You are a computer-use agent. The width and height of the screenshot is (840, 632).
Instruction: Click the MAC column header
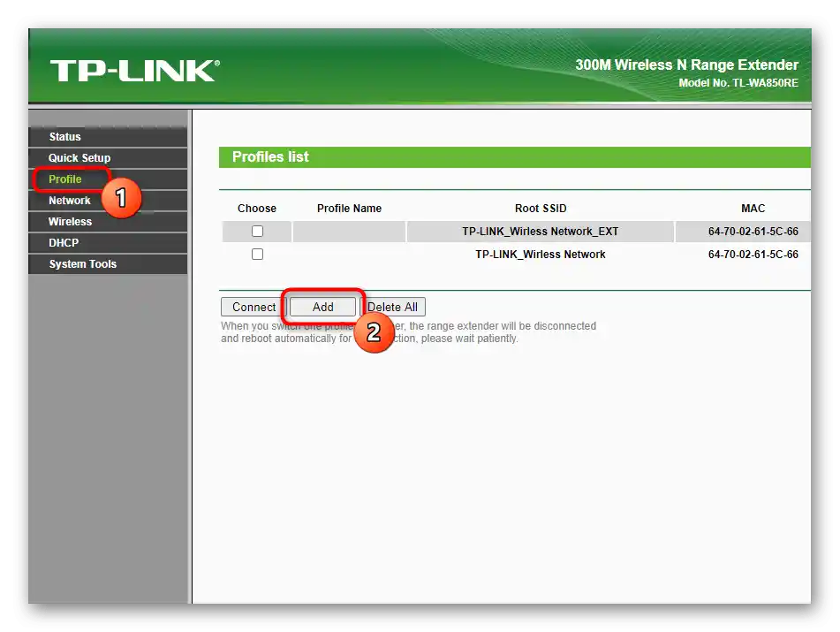(x=753, y=208)
